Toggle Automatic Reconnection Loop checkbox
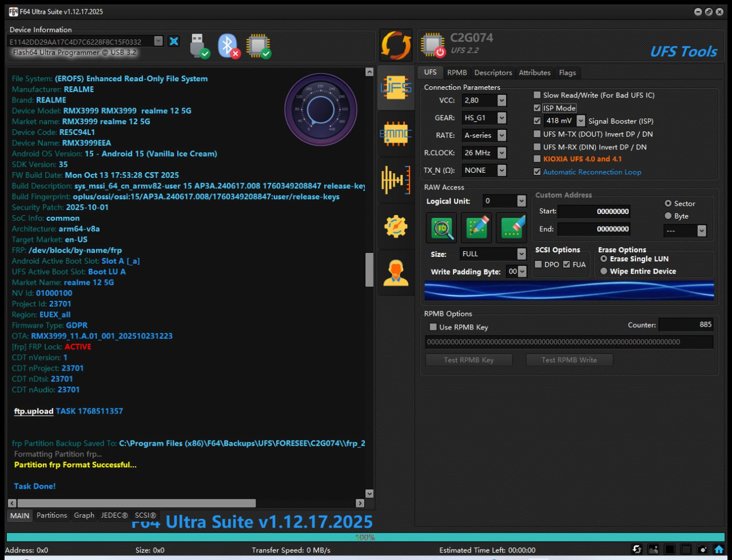Image resolution: width=732 pixels, height=560 pixels. [537, 172]
